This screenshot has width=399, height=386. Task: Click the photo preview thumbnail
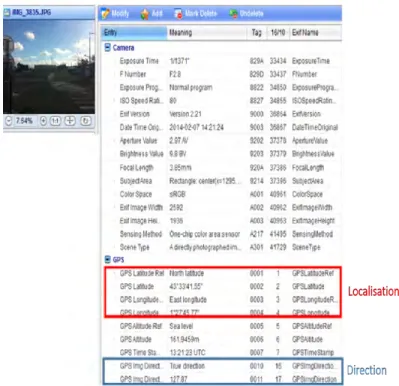49,67
